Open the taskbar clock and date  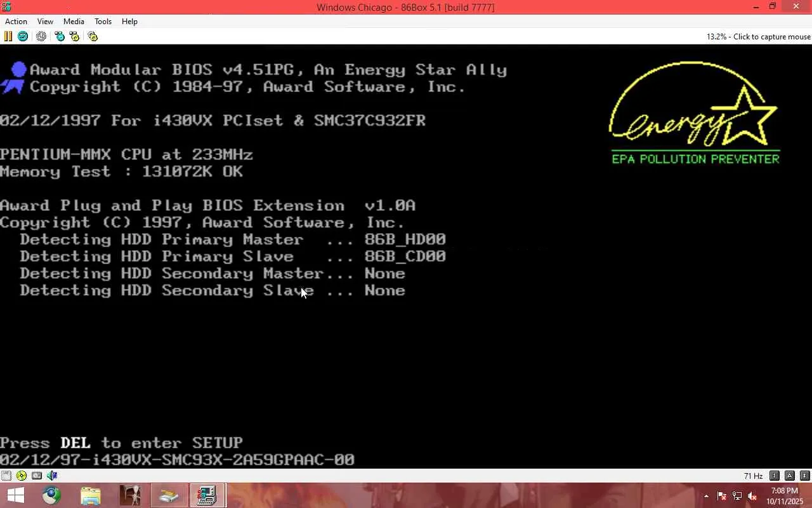(785, 496)
